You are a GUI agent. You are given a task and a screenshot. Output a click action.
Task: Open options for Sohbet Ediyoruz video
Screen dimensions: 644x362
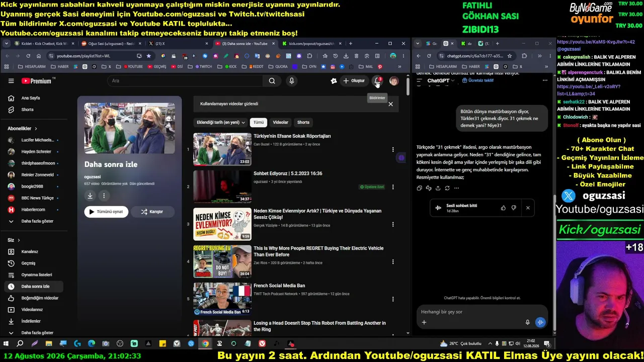(x=393, y=187)
